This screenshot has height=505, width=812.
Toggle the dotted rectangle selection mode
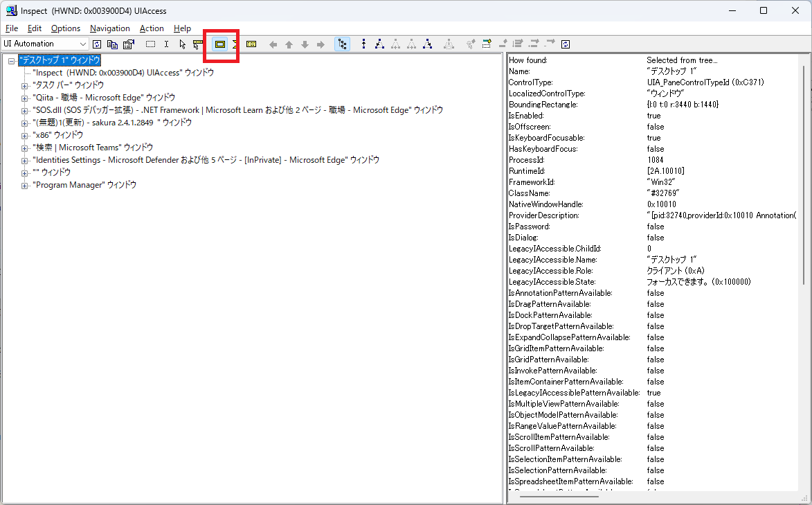(x=150, y=44)
